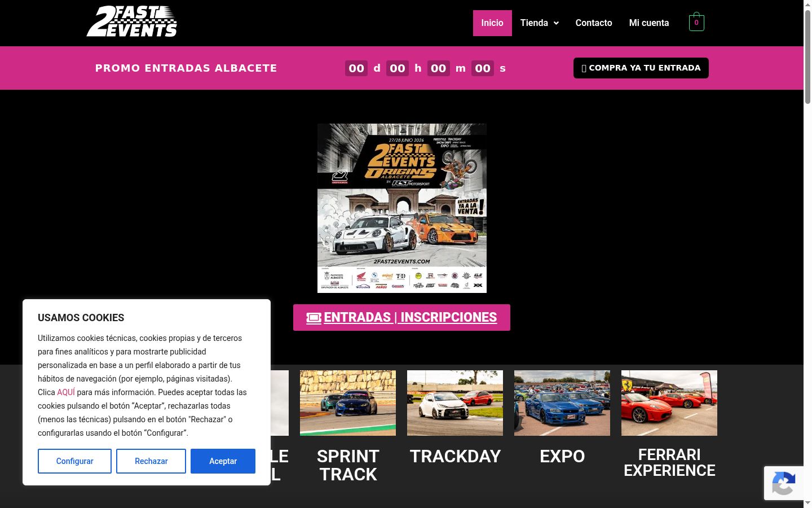This screenshot has height=508, width=812.
Task: Open the Origins Albacete event poster
Action: pyautogui.click(x=402, y=208)
